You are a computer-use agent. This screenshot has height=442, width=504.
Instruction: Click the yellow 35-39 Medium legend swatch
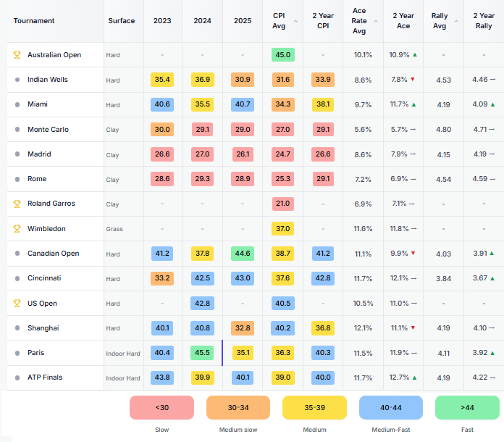point(314,407)
